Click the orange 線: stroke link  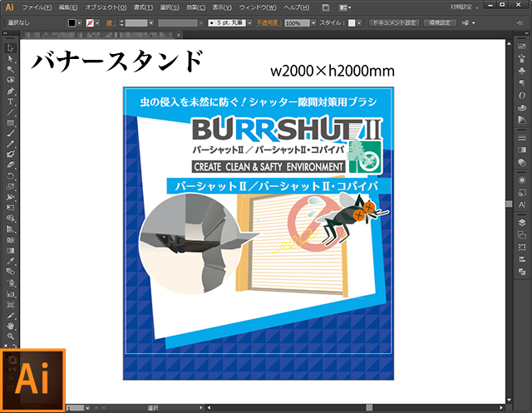pyautogui.click(x=111, y=23)
